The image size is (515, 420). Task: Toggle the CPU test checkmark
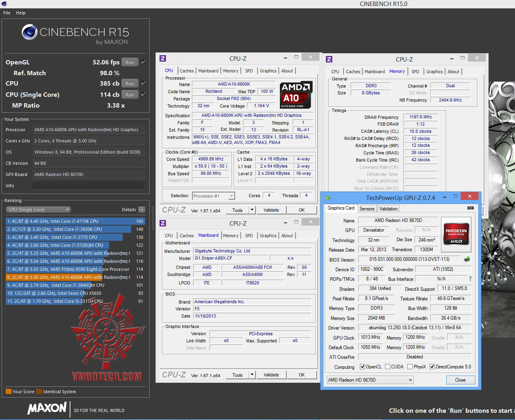pyautogui.click(x=143, y=83)
